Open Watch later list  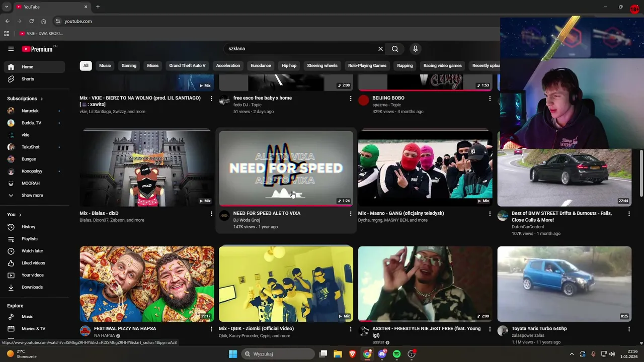point(34,251)
